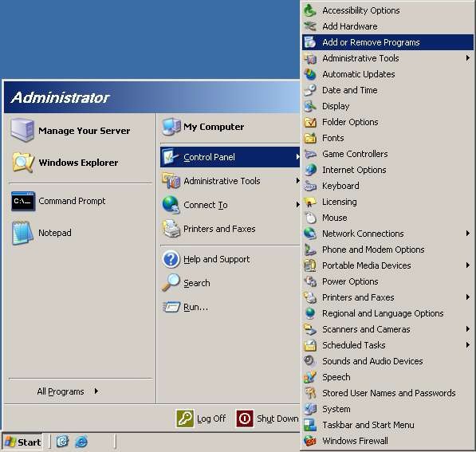
Task: Click the Add Hardware icon
Action: tap(310, 26)
